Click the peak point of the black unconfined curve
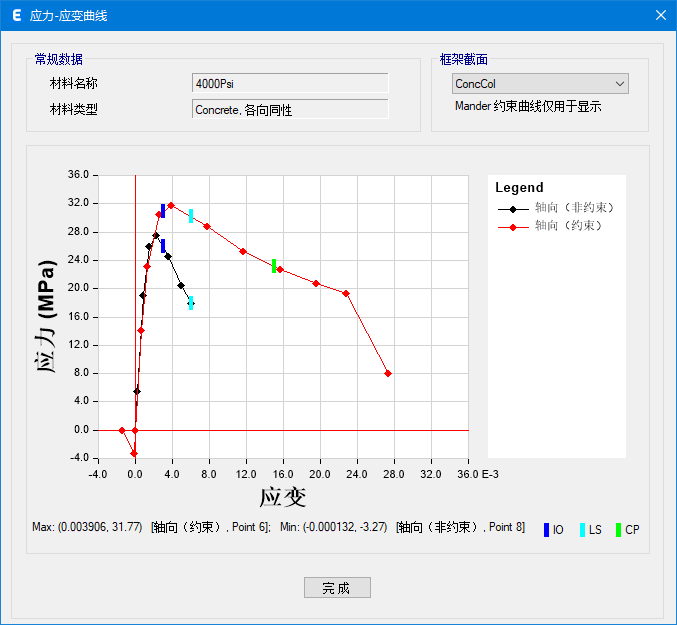The height and width of the screenshot is (625, 677). [156, 235]
